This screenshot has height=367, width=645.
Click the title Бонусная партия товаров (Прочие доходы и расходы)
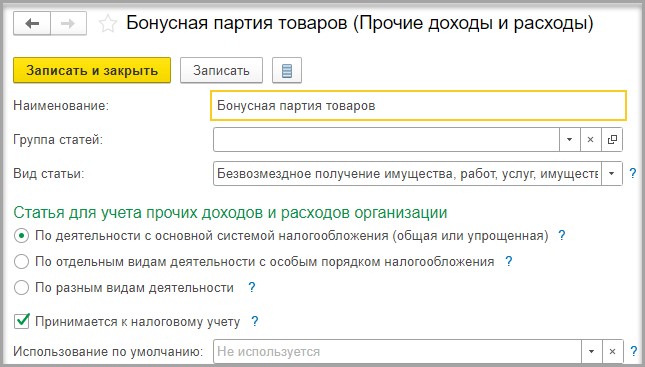pos(360,23)
